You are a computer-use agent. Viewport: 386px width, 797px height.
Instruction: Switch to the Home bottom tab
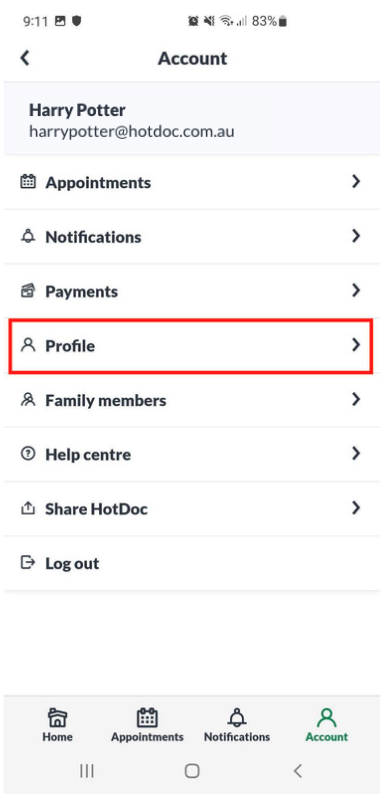[x=57, y=725]
